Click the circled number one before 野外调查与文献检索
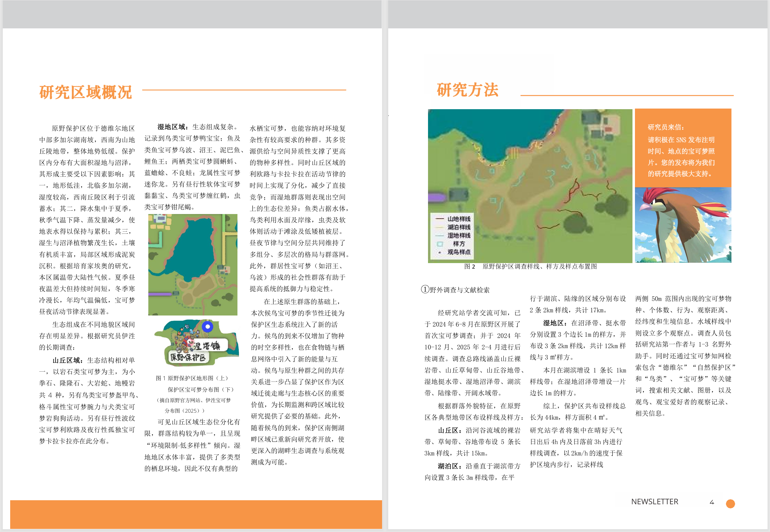This screenshot has height=532, width=770. coord(425,289)
